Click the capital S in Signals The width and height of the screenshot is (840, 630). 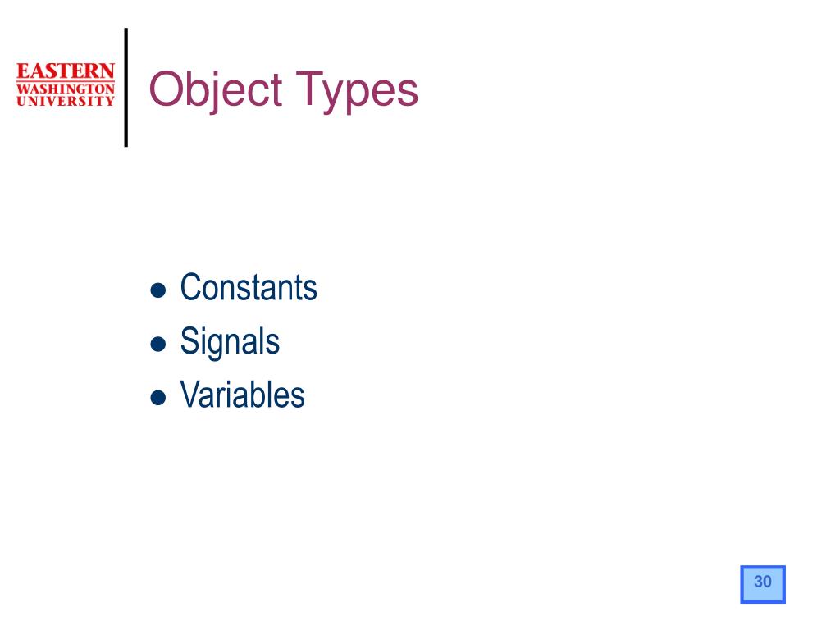[x=189, y=340]
